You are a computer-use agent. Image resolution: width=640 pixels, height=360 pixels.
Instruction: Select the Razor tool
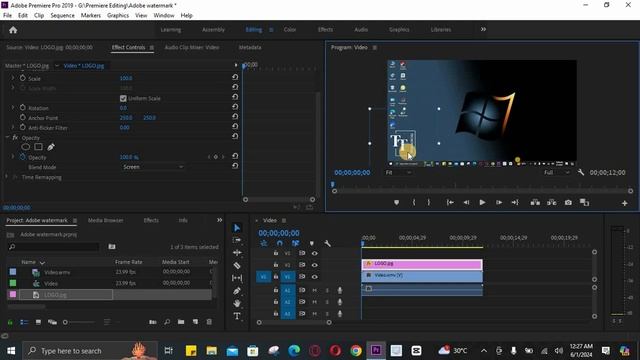pos(237,266)
